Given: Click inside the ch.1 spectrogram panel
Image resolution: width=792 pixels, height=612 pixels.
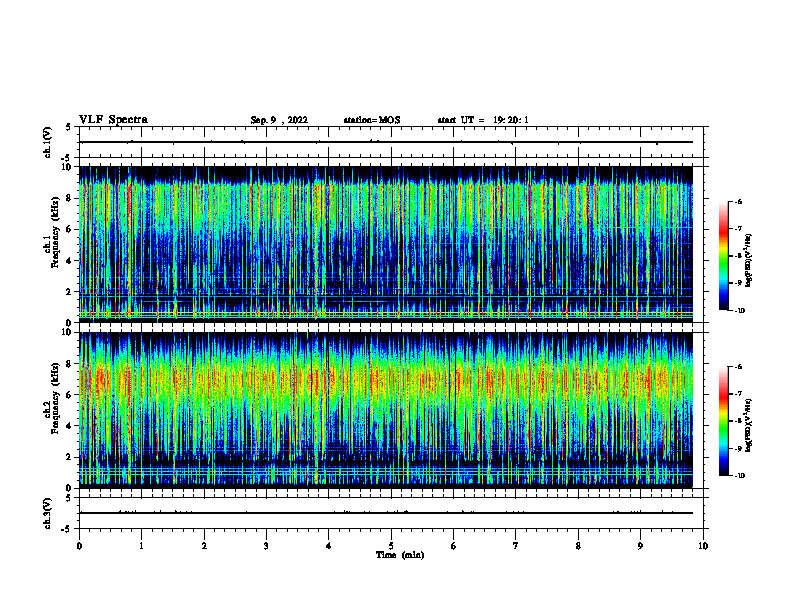Looking at the screenshot, I should pos(386,244).
